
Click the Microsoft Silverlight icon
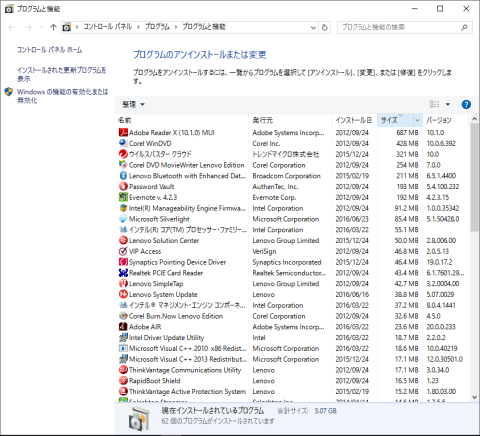click(123, 219)
